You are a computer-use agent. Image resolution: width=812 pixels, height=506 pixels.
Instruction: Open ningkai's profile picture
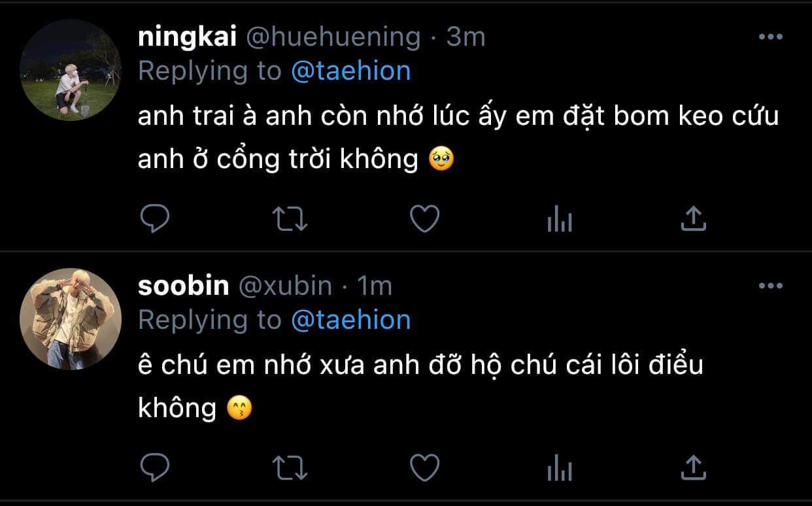[70, 70]
